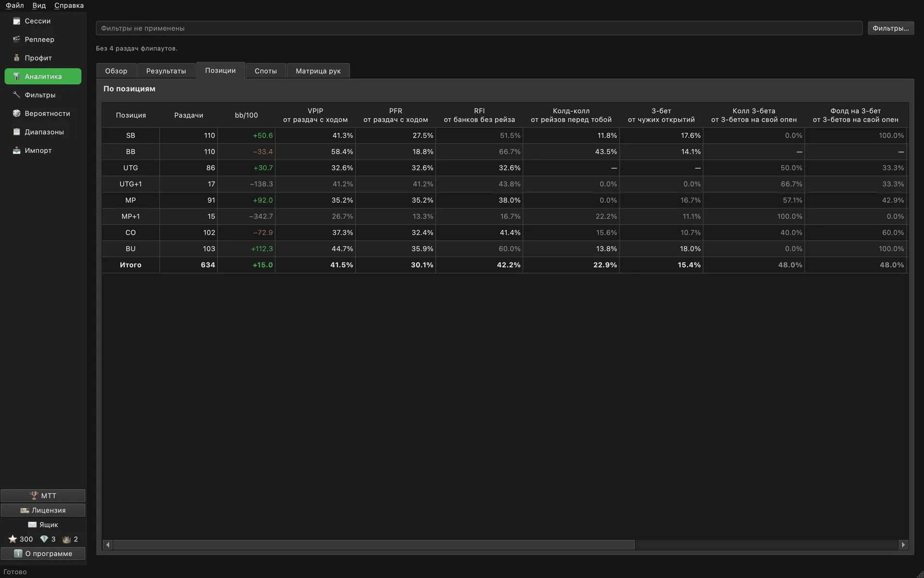The height and width of the screenshot is (578, 924).
Task: Sort by the bb/100 column header
Action: click(246, 115)
